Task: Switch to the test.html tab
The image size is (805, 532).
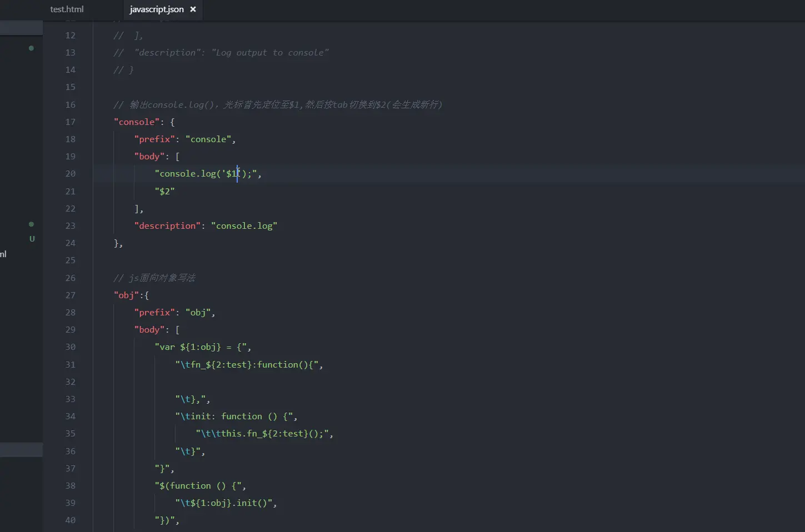Action: [x=67, y=9]
